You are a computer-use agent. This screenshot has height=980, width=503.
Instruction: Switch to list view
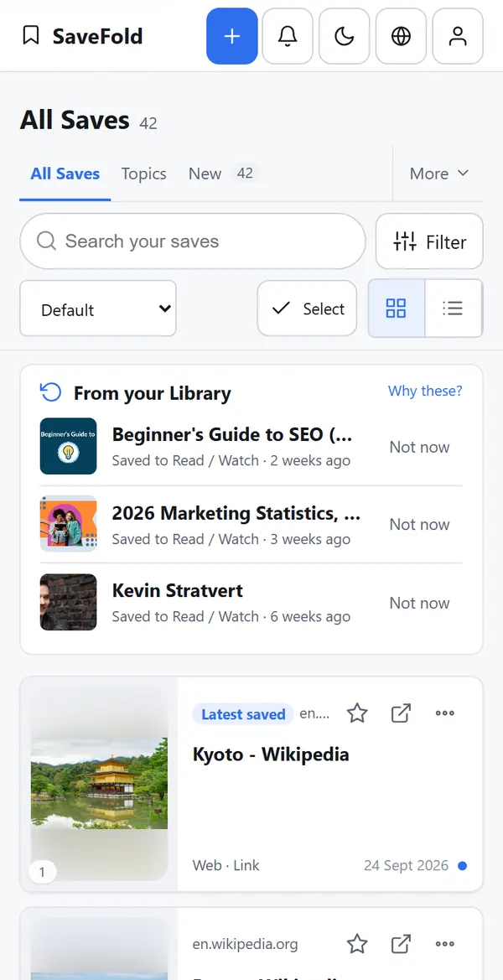click(453, 309)
